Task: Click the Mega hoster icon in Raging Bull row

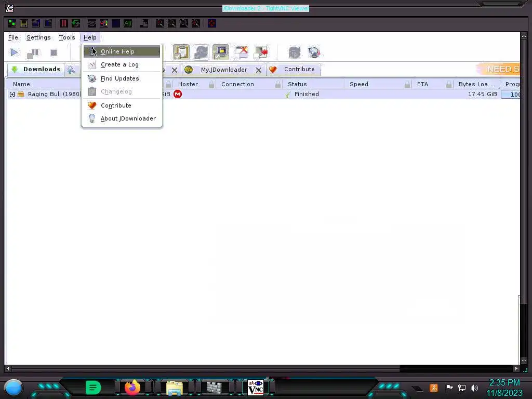Action: pos(178,95)
